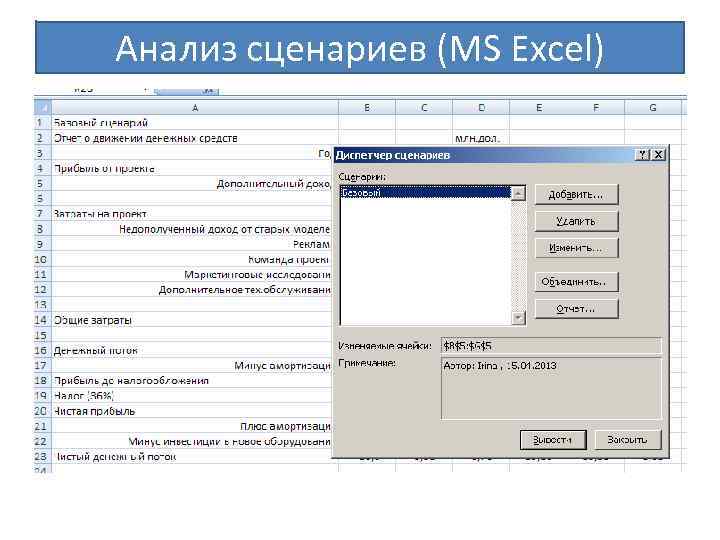Open the Изменить... scenario edit button
The image size is (720, 540).
pos(576,248)
